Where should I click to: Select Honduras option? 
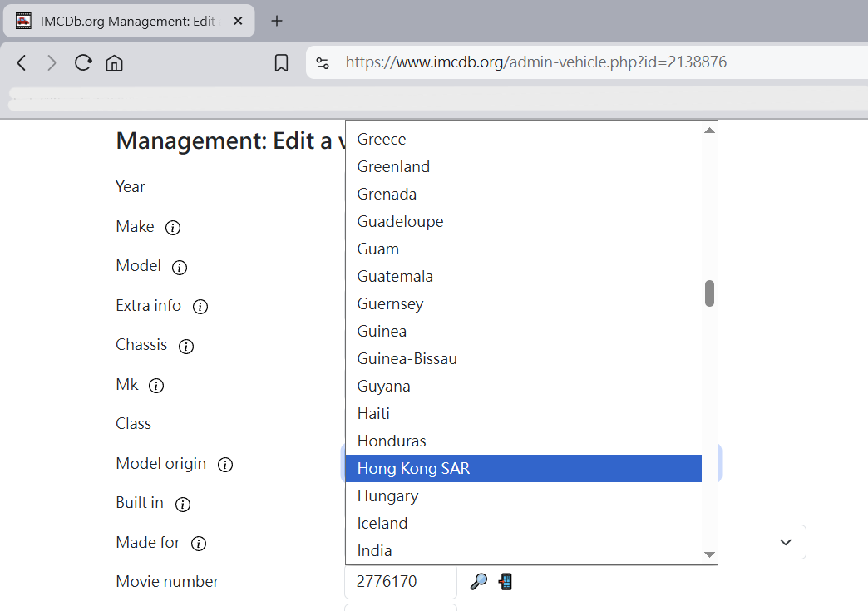[524, 441]
